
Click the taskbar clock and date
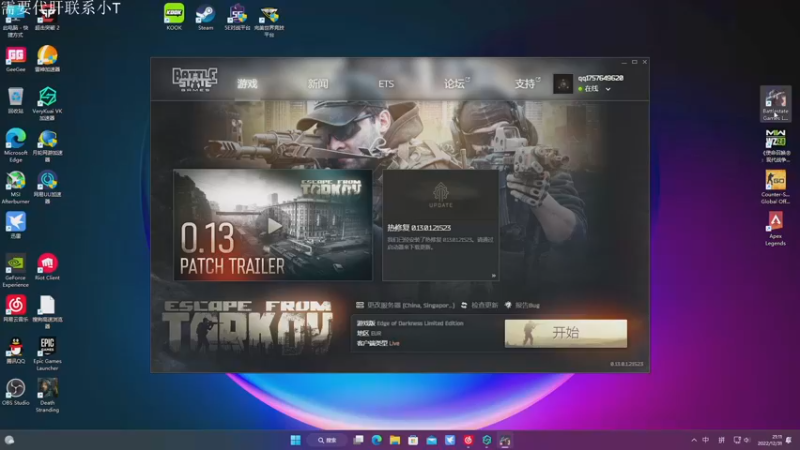[x=770, y=440]
